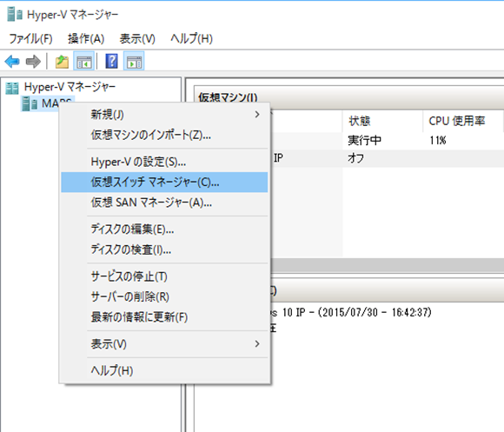The height and width of the screenshot is (432, 504).
Task: Toggle the console tree pane toolbar icon
Action: pos(84,61)
